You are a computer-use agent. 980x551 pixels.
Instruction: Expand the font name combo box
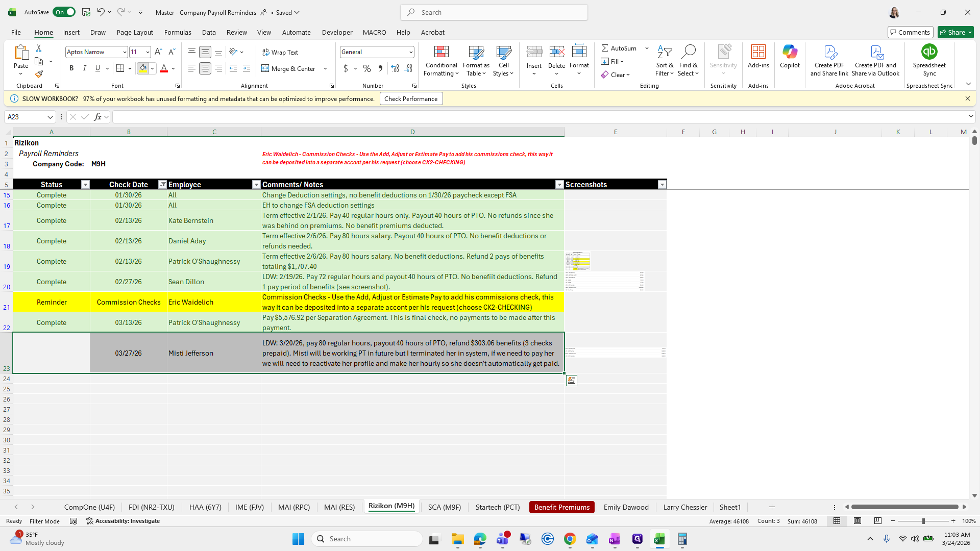(124, 52)
